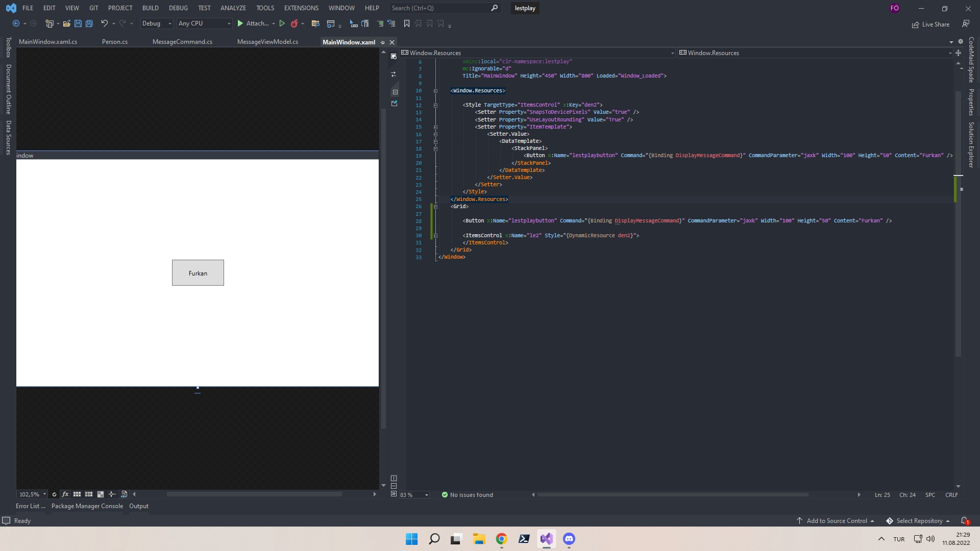The height and width of the screenshot is (551, 980).
Task: Click Add to Source Control
Action: coord(836,521)
